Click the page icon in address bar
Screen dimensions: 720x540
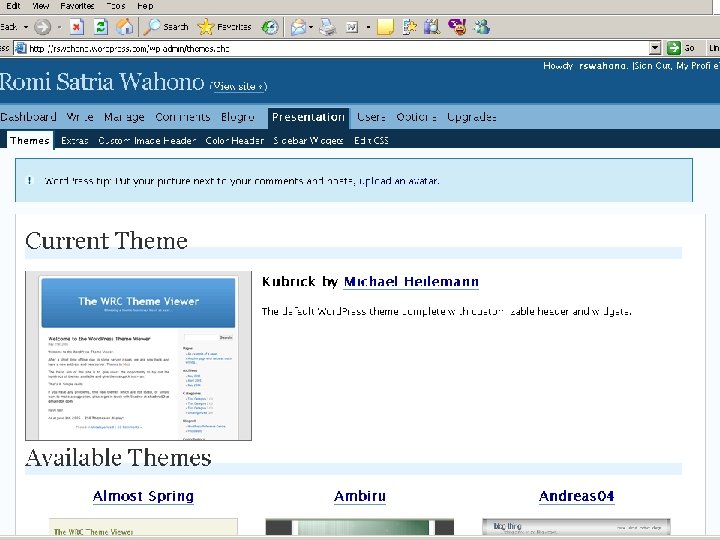(21, 48)
